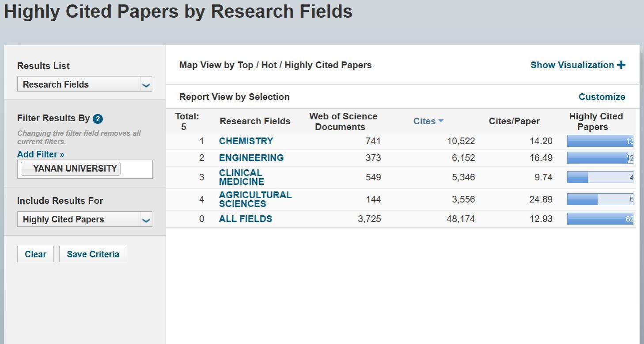Click the Cites sort arrow icon
The image size is (644, 344).
pyautogui.click(x=441, y=121)
